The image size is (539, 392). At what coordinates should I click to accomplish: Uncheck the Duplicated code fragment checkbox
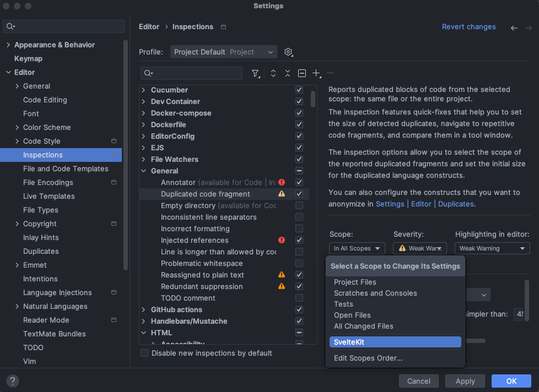click(299, 194)
